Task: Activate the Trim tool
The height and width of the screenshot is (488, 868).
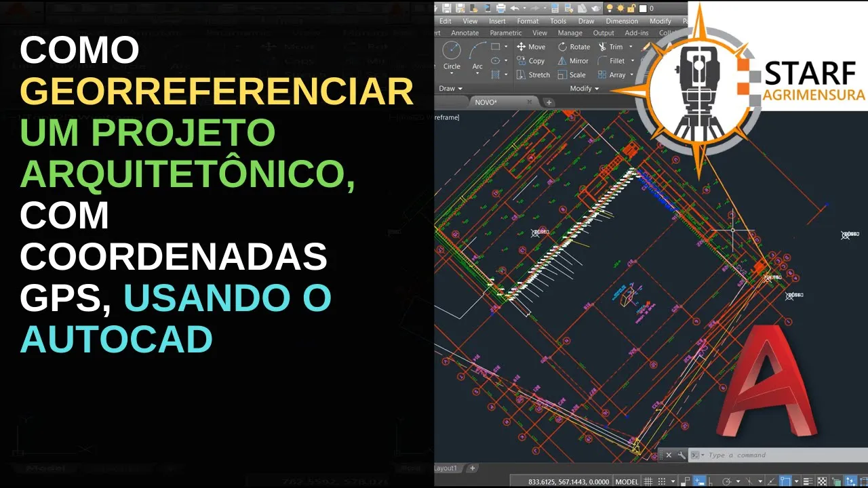Action: pyautogui.click(x=610, y=47)
